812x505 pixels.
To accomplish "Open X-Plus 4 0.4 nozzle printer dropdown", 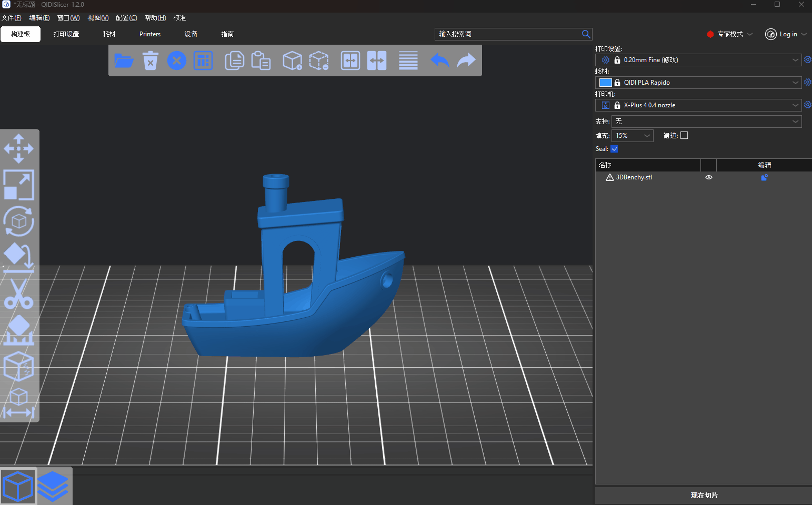I will point(698,105).
